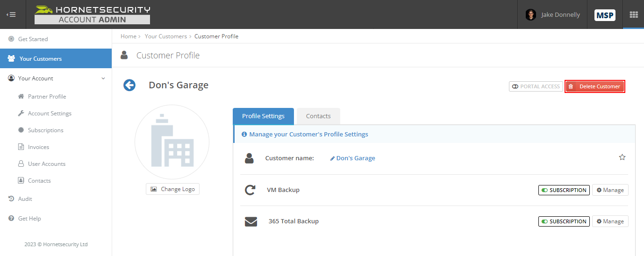
Task: Open Jake Donnelly's user avatar
Action: (x=530, y=15)
